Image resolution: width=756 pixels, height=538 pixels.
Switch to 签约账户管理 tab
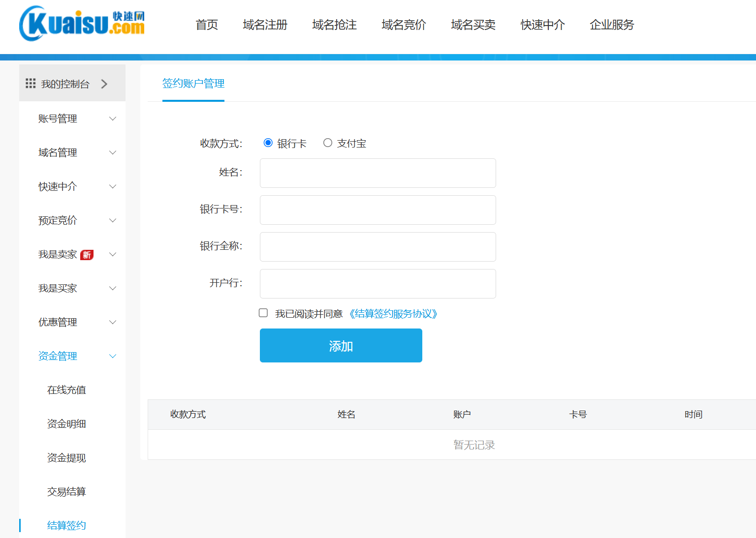coord(193,84)
